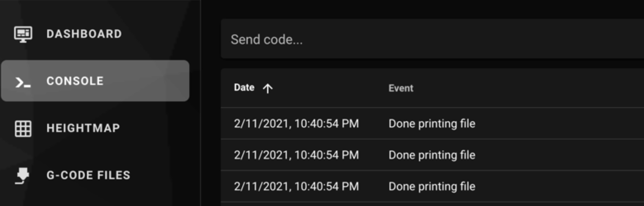Select the first Done printing file event
Image resolution: width=644 pixels, height=206 pixels.
pyautogui.click(x=432, y=123)
